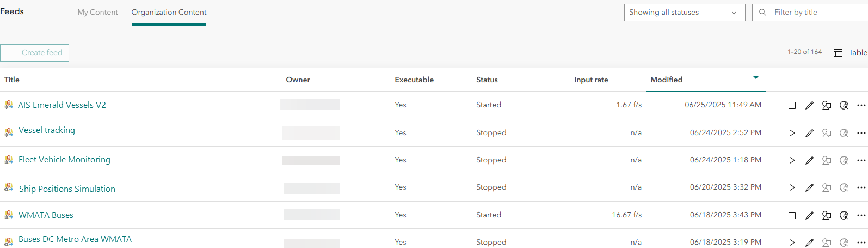This screenshot has width=868, height=248.
Task: Stop the AIS Emerald Vessels V2 feed
Action: [792, 106]
